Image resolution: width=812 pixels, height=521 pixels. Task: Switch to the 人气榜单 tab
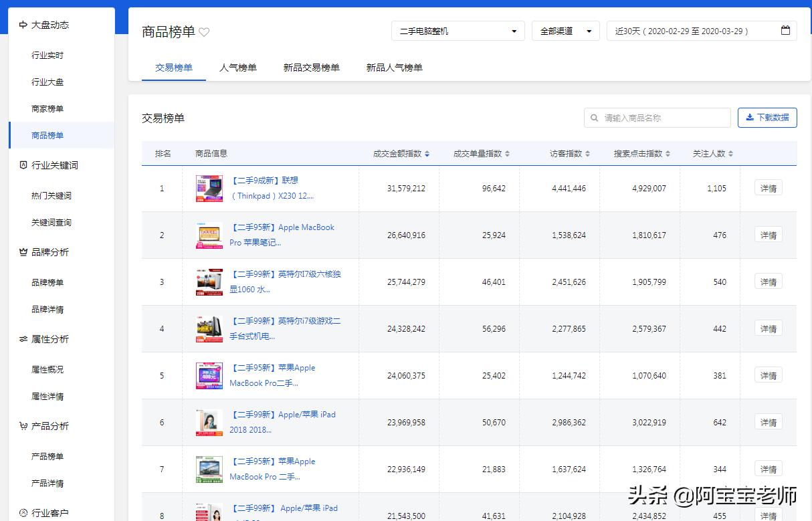click(x=237, y=68)
